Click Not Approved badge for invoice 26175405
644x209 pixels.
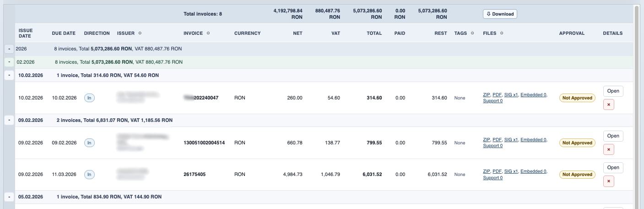point(577,174)
